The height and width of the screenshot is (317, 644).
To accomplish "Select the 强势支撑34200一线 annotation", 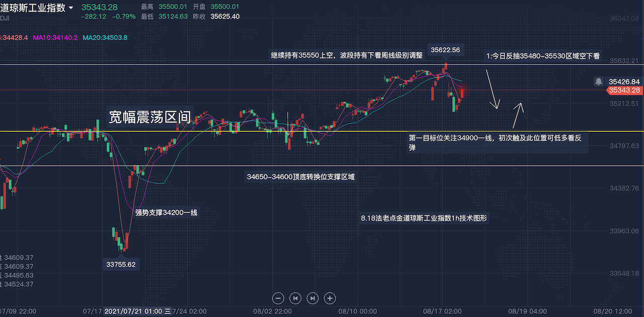I will click(x=166, y=212).
